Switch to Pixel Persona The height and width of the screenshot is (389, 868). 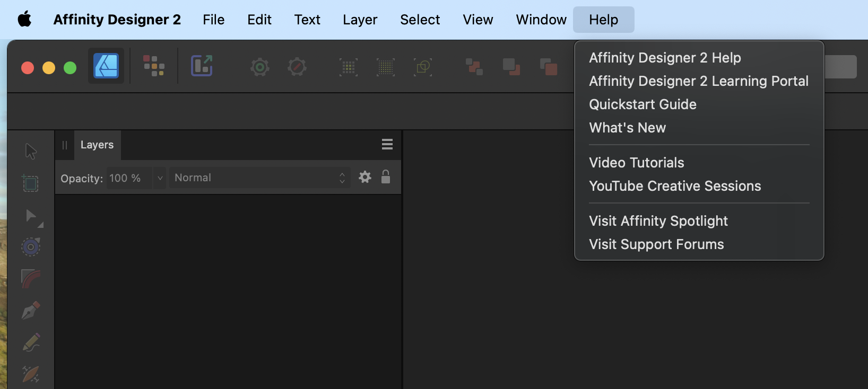tap(154, 66)
